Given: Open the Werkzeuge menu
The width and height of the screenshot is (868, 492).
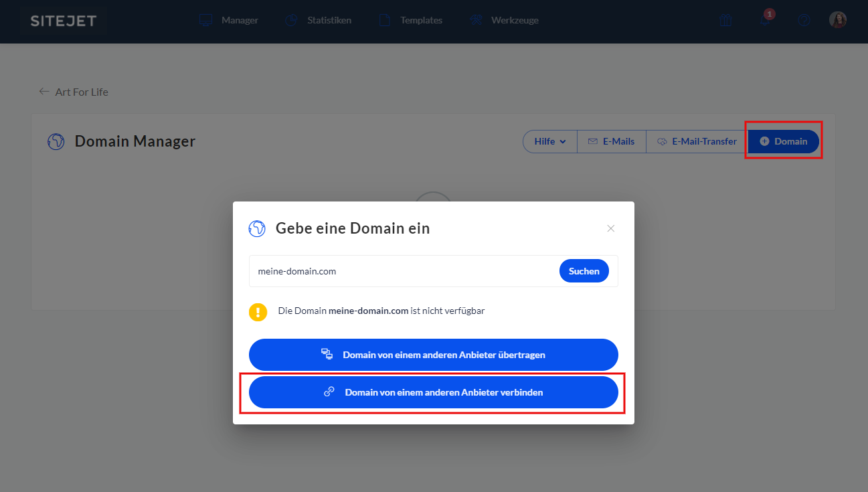Looking at the screenshot, I should pos(504,20).
